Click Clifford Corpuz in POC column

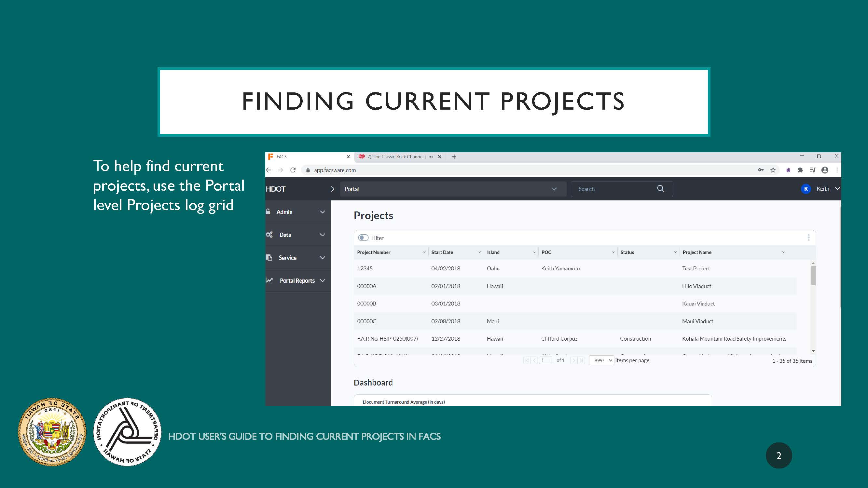[x=559, y=339]
